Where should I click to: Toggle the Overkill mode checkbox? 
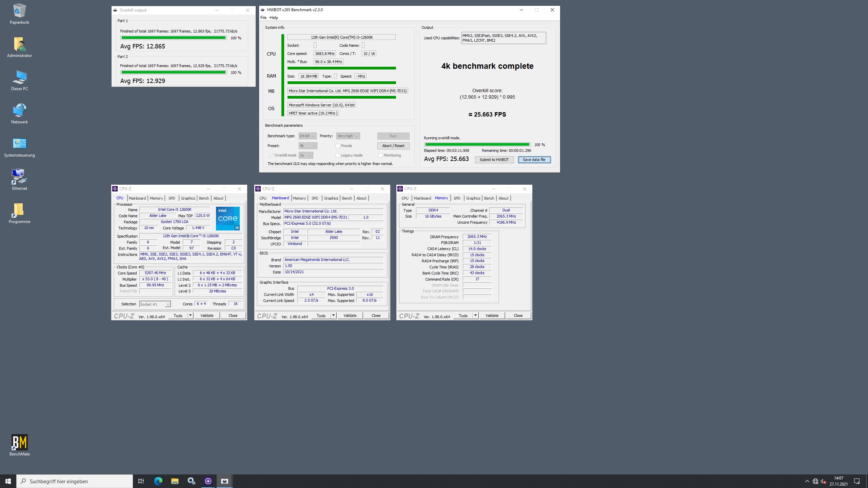click(x=271, y=155)
